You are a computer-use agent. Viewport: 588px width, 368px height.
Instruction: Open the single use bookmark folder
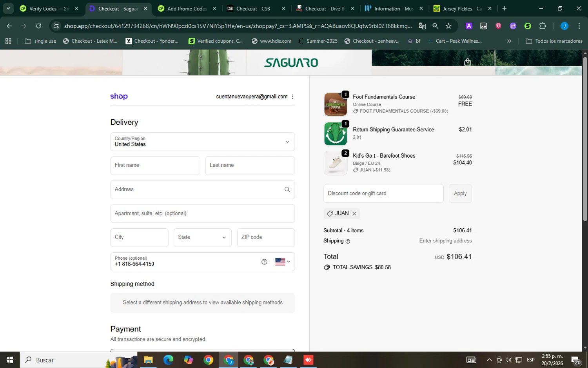click(x=40, y=41)
